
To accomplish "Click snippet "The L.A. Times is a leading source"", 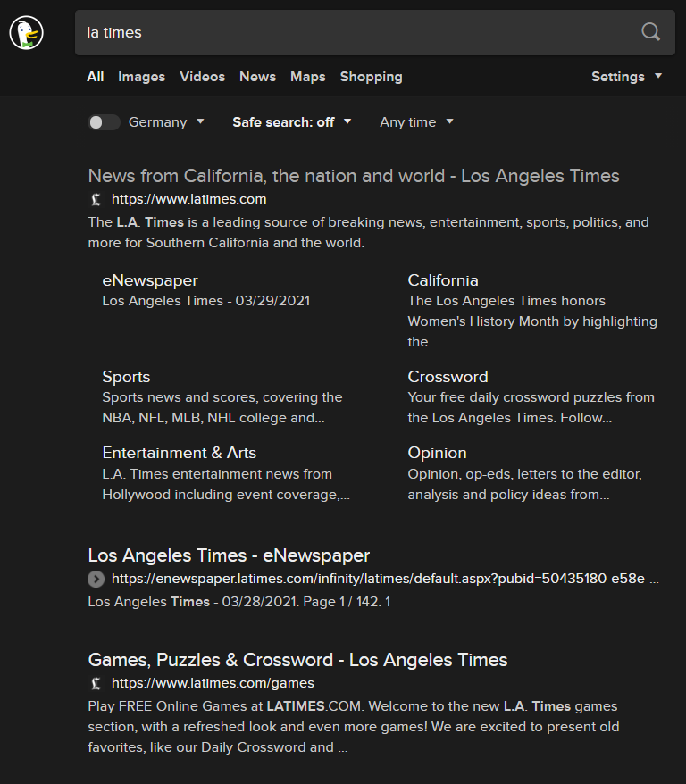I will point(369,232).
